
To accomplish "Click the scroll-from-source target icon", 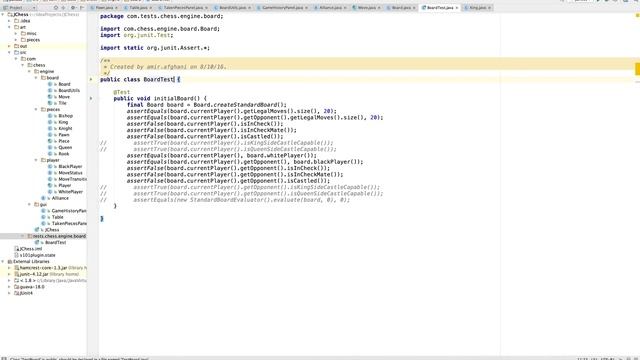I will pos(56,8).
